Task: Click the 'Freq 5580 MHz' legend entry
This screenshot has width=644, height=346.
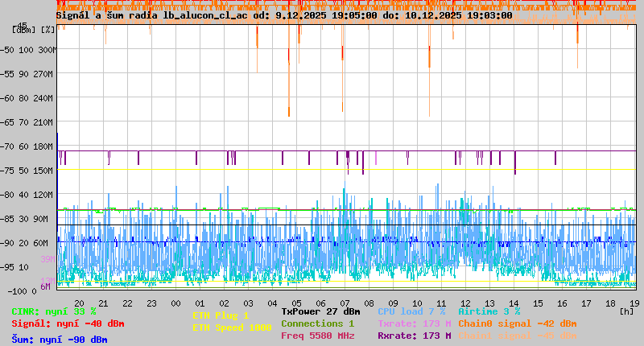Action: coord(317,336)
